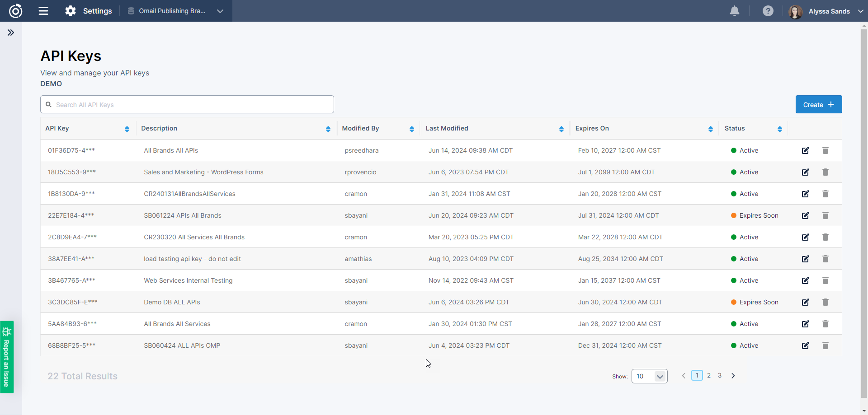868x415 pixels.
Task: Sort the table by Expires On
Action: (710, 129)
